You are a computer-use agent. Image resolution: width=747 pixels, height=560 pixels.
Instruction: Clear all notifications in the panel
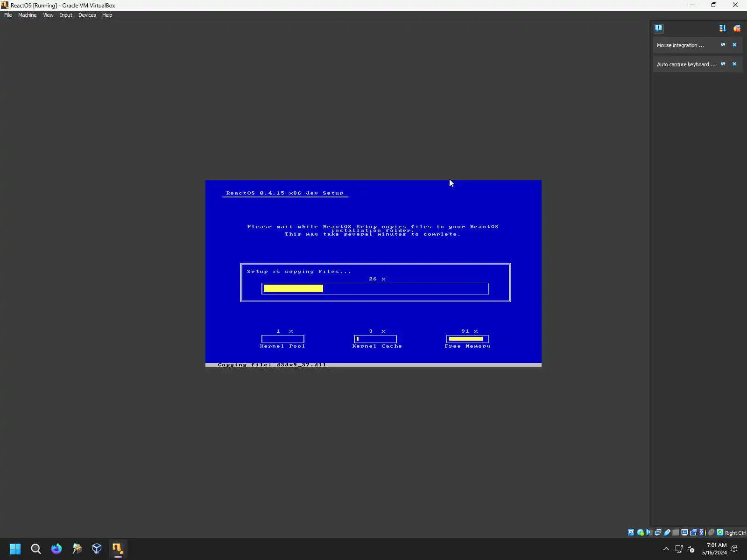[737, 28]
